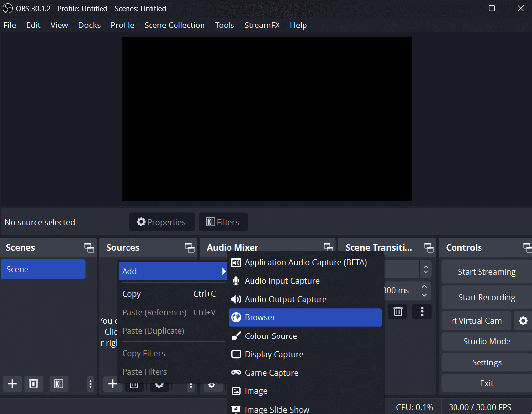The height and width of the screenshot is (414, 532).
Task: Add a Browser source
Action: [305, 317]
